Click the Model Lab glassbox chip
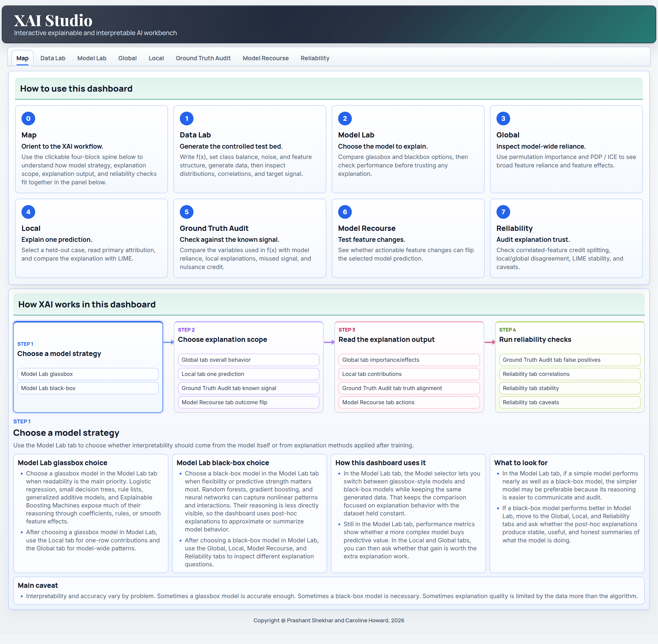Image resolution: width=658 pixels, height=644 pixels. point(88,374)
